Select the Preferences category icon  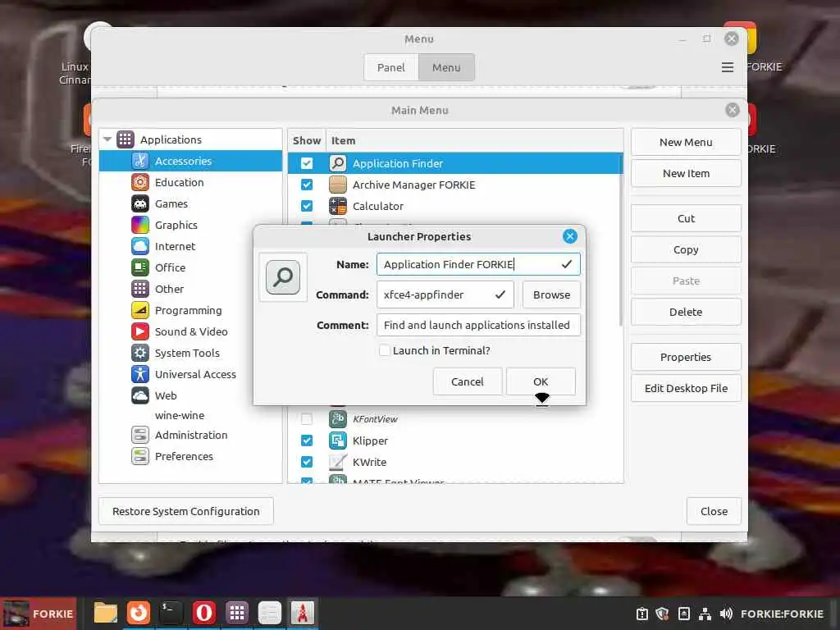point(139,456)
